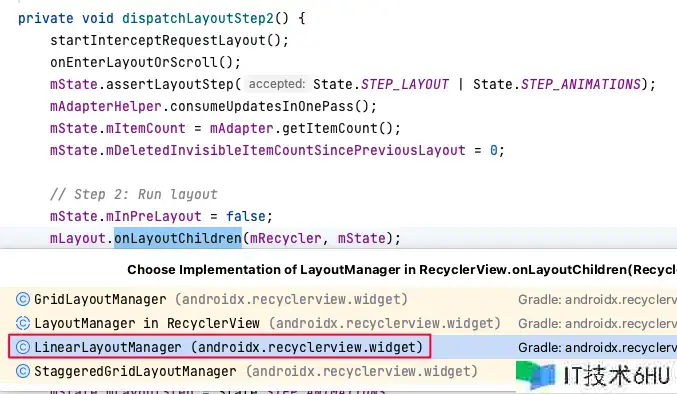The height and width of the screenshot is (394, 677).
Task: Click class icon beside GridLayoutManager
Action: point(22,299)
